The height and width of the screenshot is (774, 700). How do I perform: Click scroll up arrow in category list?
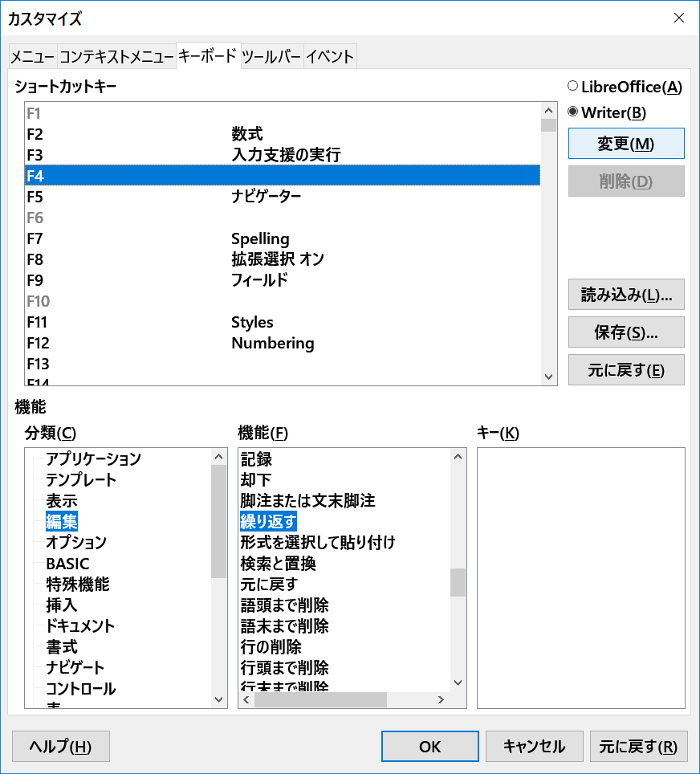click(219, 457)
